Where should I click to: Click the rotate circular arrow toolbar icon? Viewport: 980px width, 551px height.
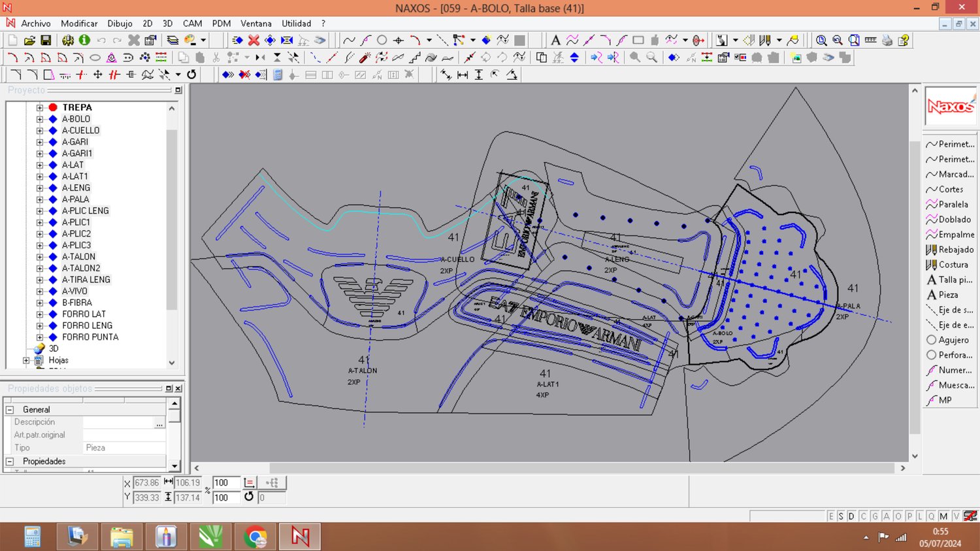191,75
